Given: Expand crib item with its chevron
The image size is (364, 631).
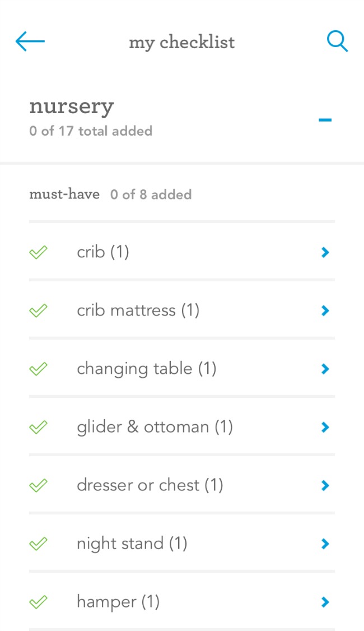Looking at the screenshot, I should (325, 253).
